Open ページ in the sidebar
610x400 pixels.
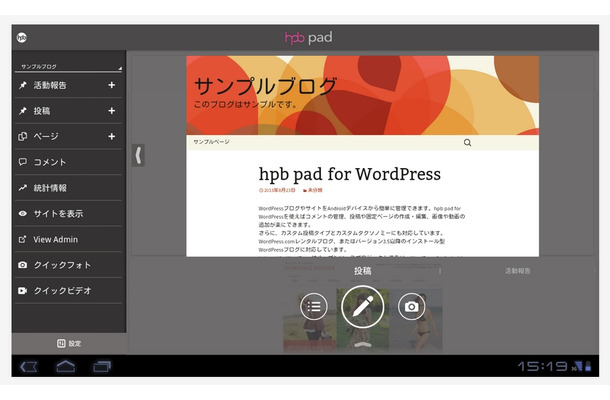(x=46, y=137)
